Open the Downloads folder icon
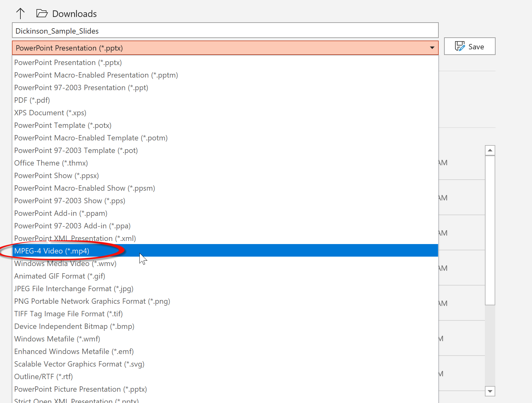This screenshot has width=532, height=403. 42,14
